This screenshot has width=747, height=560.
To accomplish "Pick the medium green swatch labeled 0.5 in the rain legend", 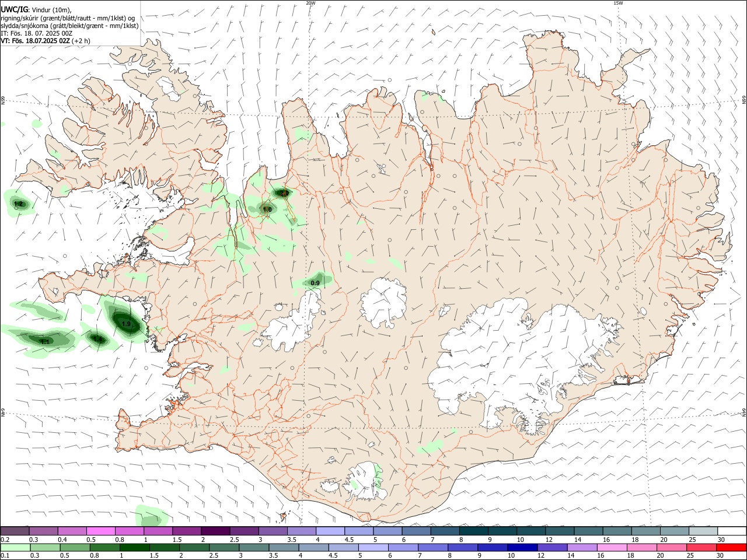I will (75, 547).
